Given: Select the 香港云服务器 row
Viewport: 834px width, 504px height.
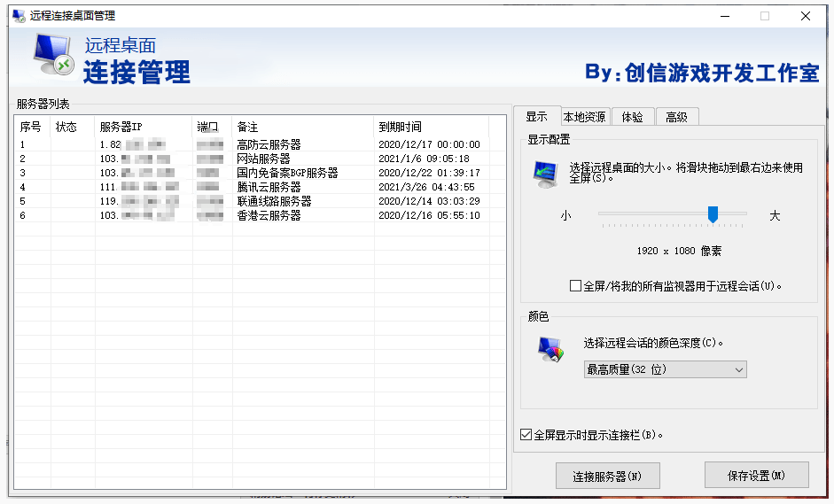Looking at the screenshot, I should (x=269, y=215).
